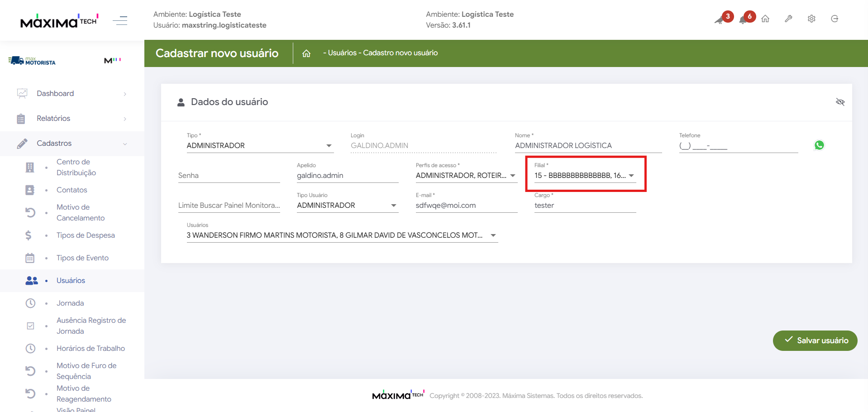Click the wrench tools icon in header
Image resolution: width=868 pixels, height=412 pixels.
788,19
